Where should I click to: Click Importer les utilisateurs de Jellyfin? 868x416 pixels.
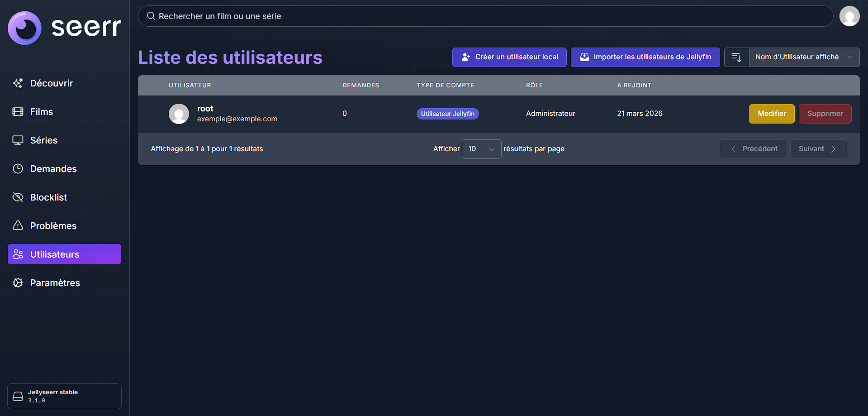pos(645,57)
